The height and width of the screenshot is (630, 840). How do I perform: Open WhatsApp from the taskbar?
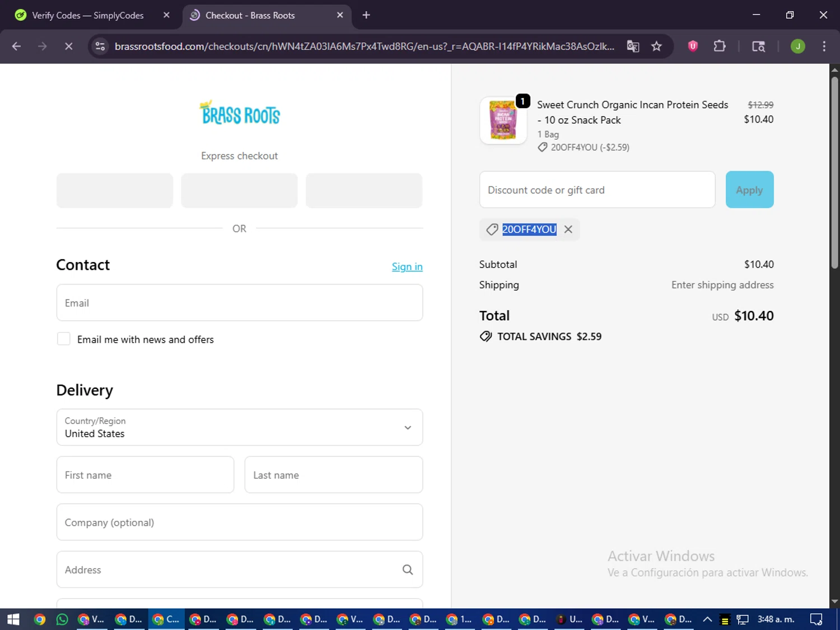click(62, 619)
